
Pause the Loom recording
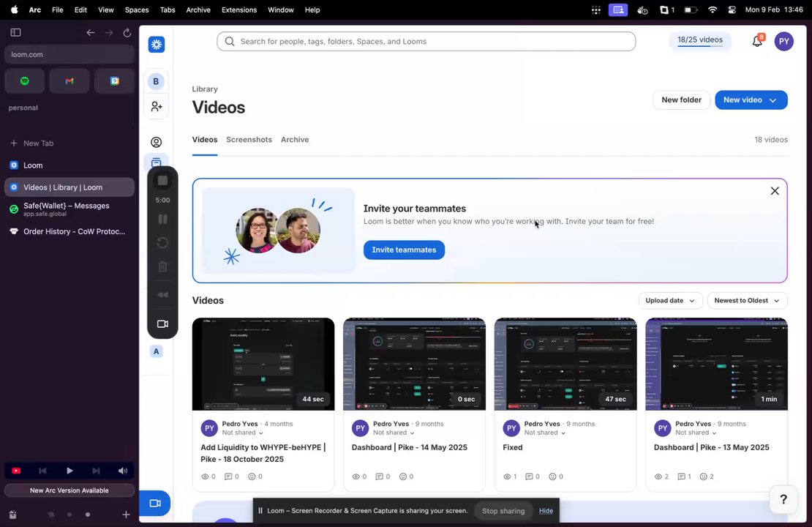[162, 219]
